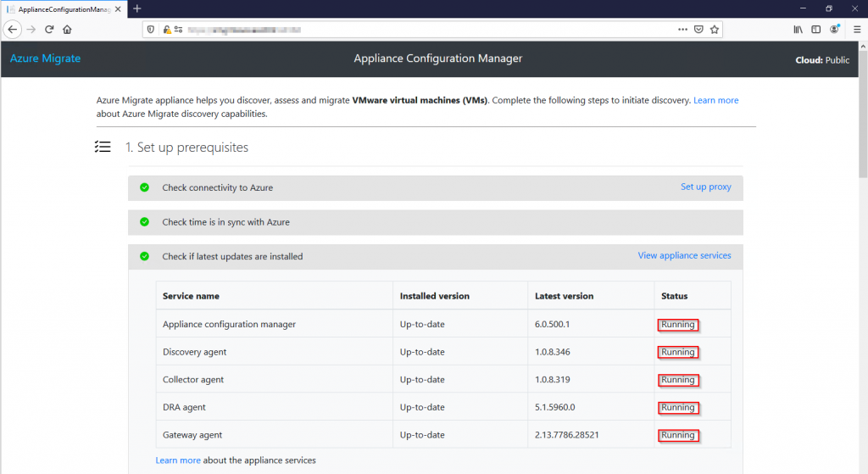868x474 pixels.
Task: Save page to Pocket icon
Action: pyautogui.click(x=698, y=30)
